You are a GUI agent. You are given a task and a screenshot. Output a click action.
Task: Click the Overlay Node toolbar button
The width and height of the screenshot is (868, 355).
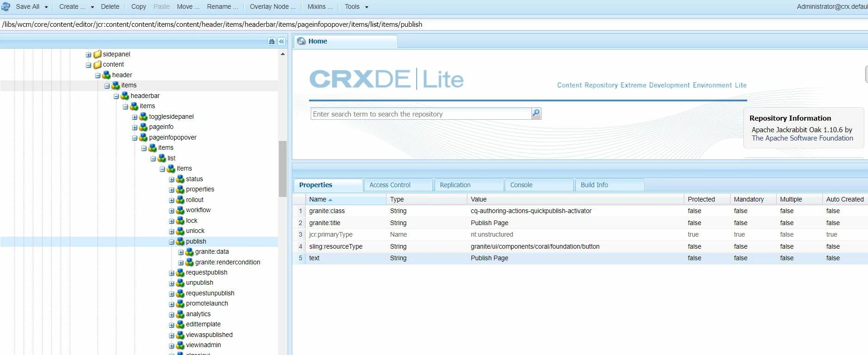[272, 6]
